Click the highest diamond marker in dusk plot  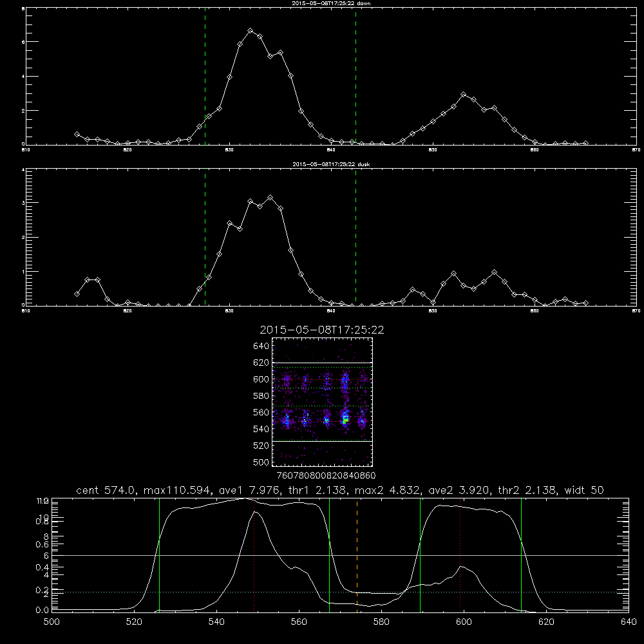tap(270, 198)
